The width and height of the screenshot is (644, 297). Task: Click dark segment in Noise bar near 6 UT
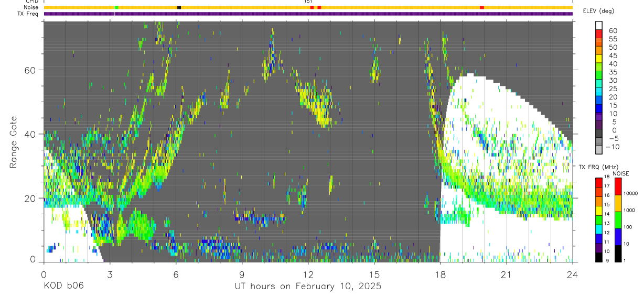pyautogui.click(x=179, y=7)
